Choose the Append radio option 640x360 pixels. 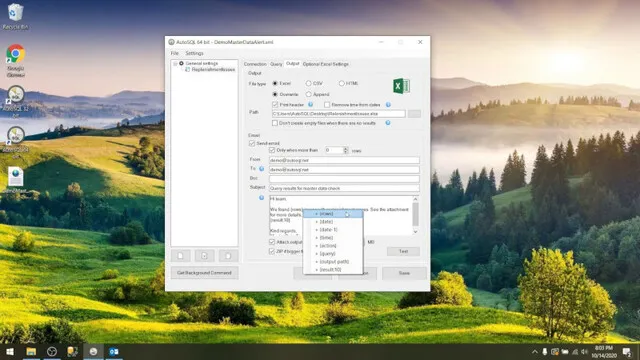pyautogui.click(x=309, y=94)
